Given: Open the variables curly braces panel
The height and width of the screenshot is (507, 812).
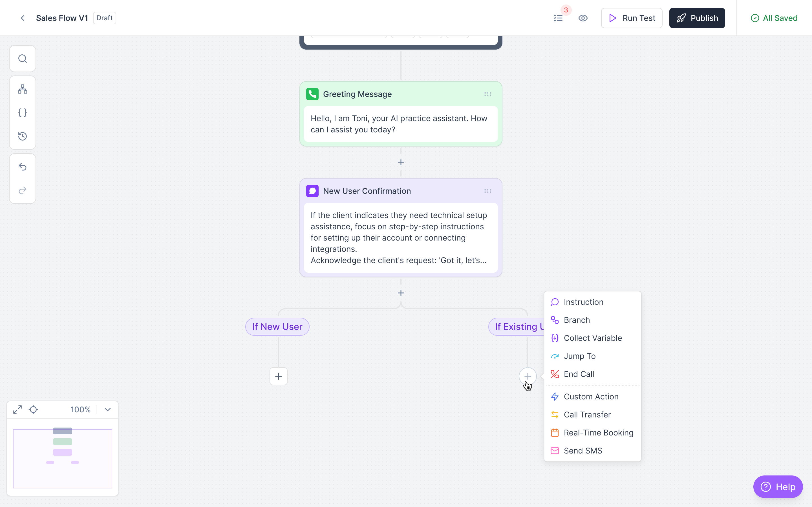Looking at the screenshot, I should point(23,113).
